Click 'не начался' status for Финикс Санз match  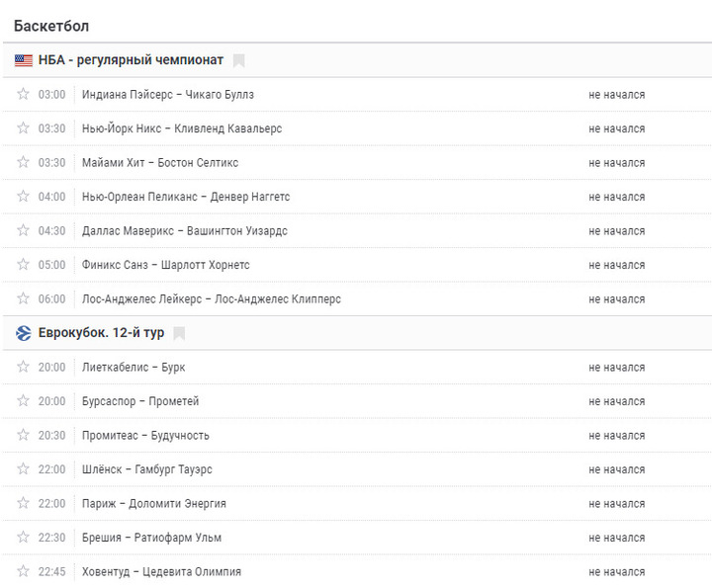click(617, 265)
